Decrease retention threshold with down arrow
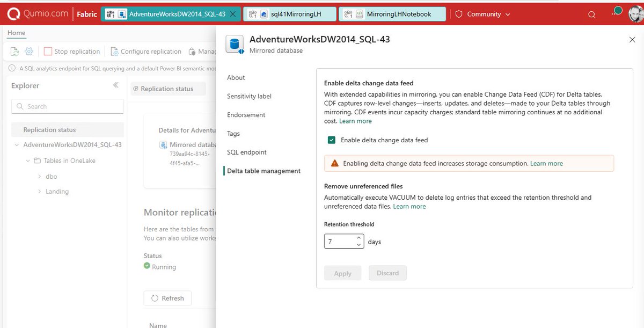This screenshot has width=644, height=328. coord(359,245)
